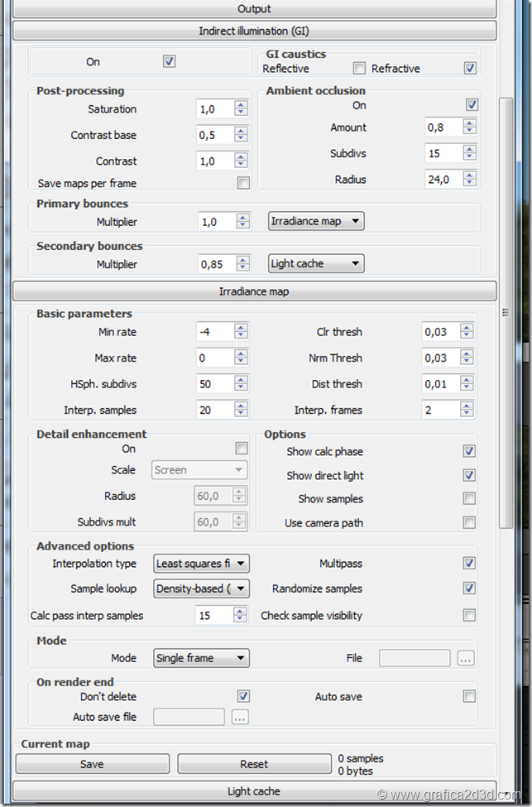532x807 pixels.
Task: Disable the GI On checkbox
Action: pyautogui.click(x=169, y=61)
